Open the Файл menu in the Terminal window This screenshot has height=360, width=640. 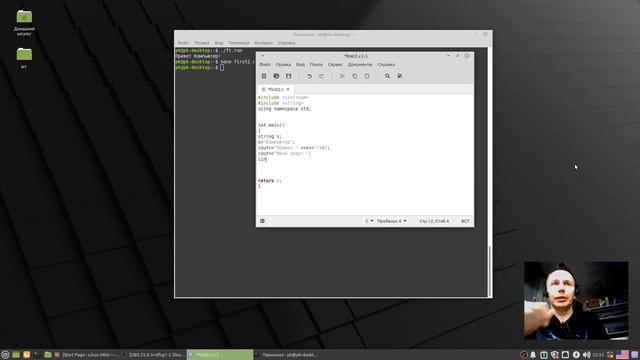[x=183, y=43]
